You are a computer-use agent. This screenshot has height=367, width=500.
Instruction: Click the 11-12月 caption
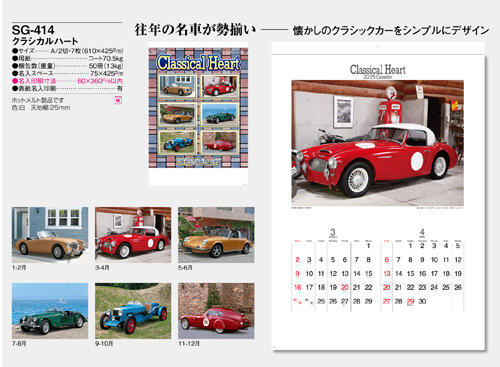(x=189, y=343)
